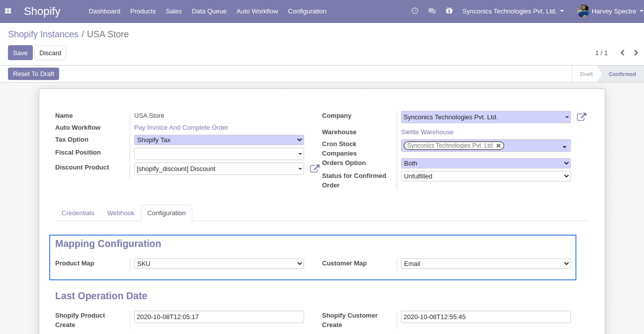
Task: Click the Save button
Action: [x=20, y=53]
